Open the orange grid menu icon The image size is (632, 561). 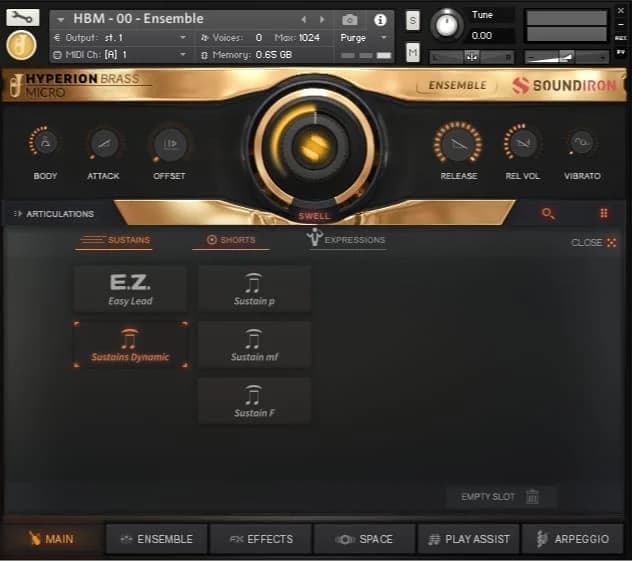pos(604,213)
